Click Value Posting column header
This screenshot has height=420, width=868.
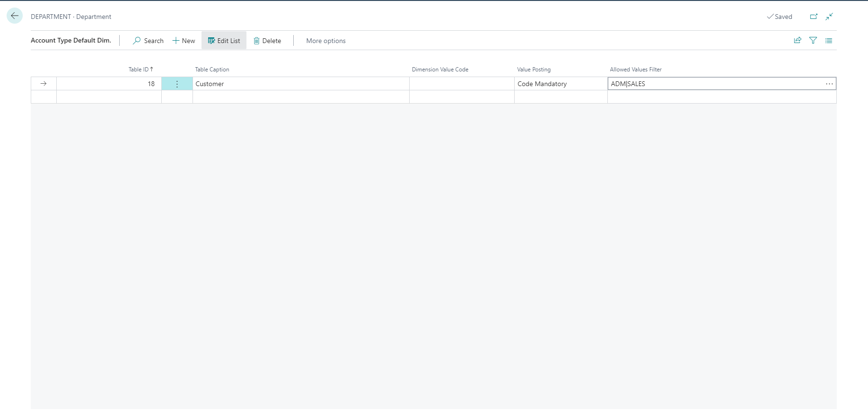[534, 70]
